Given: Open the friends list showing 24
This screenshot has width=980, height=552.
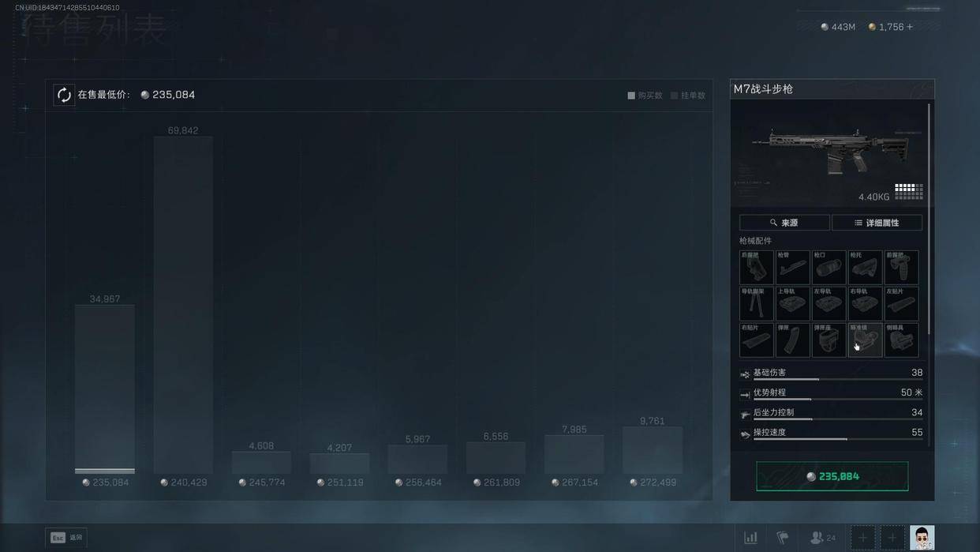Looking at the screenshot, I should click(x=822, y=538).
